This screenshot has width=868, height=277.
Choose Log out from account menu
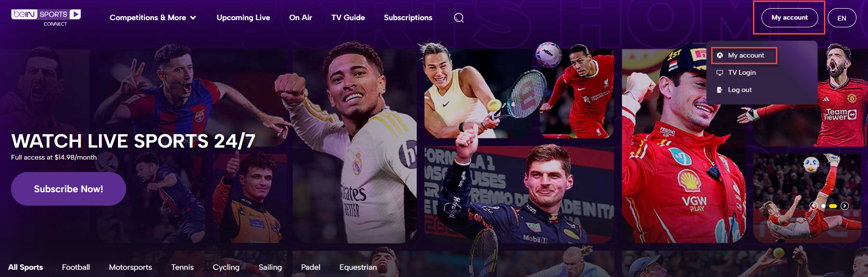pos(739,90)
